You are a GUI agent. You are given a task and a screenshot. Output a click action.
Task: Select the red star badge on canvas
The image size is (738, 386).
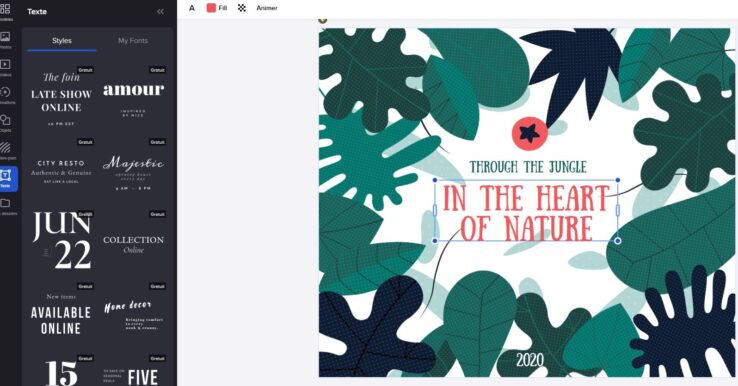point(529,133)
